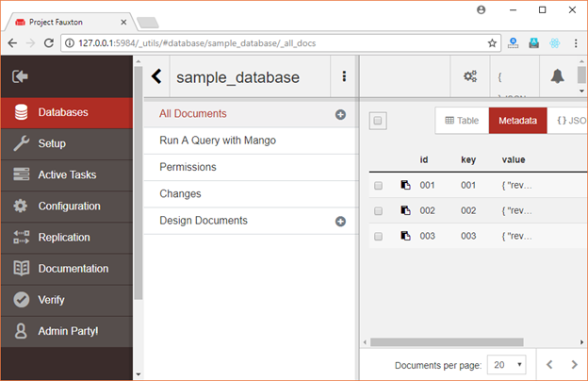This screenshot has height=381, width=588.
Task: Click the value column header
Action: click(x=514, y=159)
